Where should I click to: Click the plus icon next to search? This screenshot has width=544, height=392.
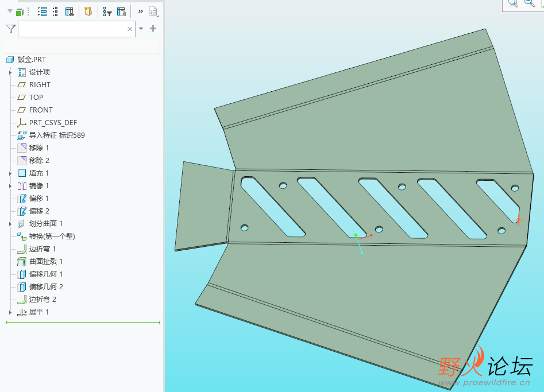[153, 29]
